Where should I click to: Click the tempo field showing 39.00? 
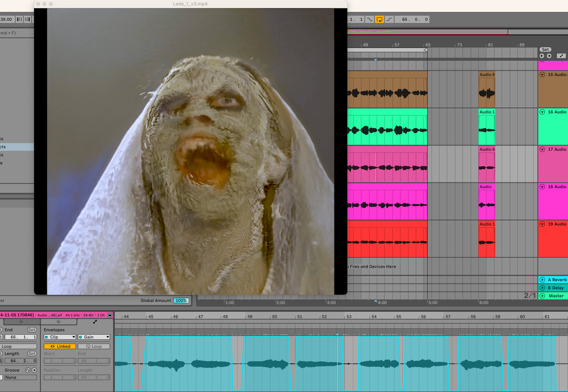click(7, 19)
